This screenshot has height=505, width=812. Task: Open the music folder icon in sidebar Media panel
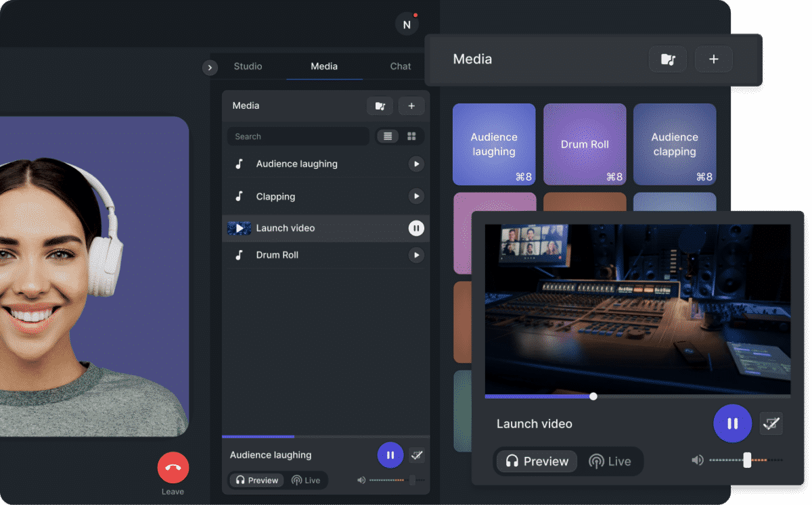point(380,106)
